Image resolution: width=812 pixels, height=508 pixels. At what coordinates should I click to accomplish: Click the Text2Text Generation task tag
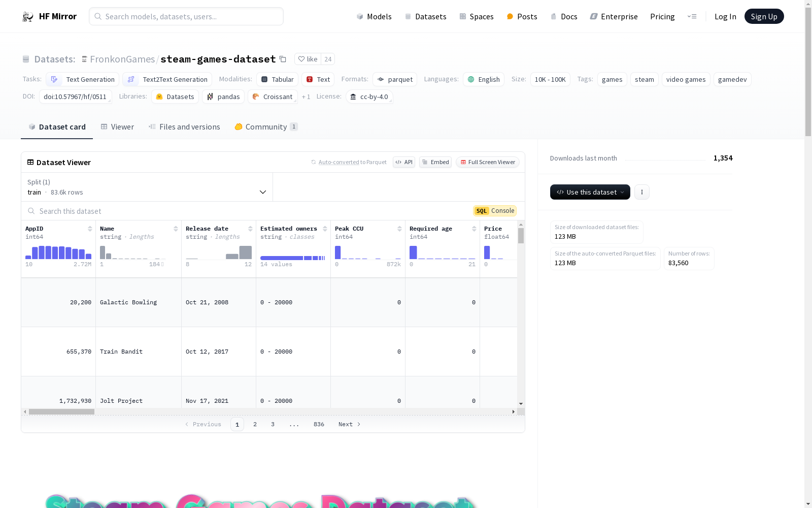[x=167, y=79]
